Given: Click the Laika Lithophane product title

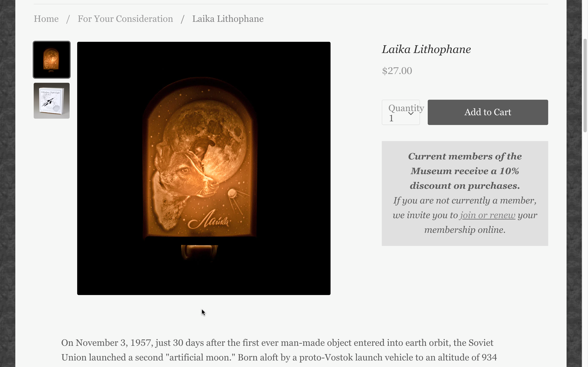Looking at the screenshot, I should click(426, 50).
